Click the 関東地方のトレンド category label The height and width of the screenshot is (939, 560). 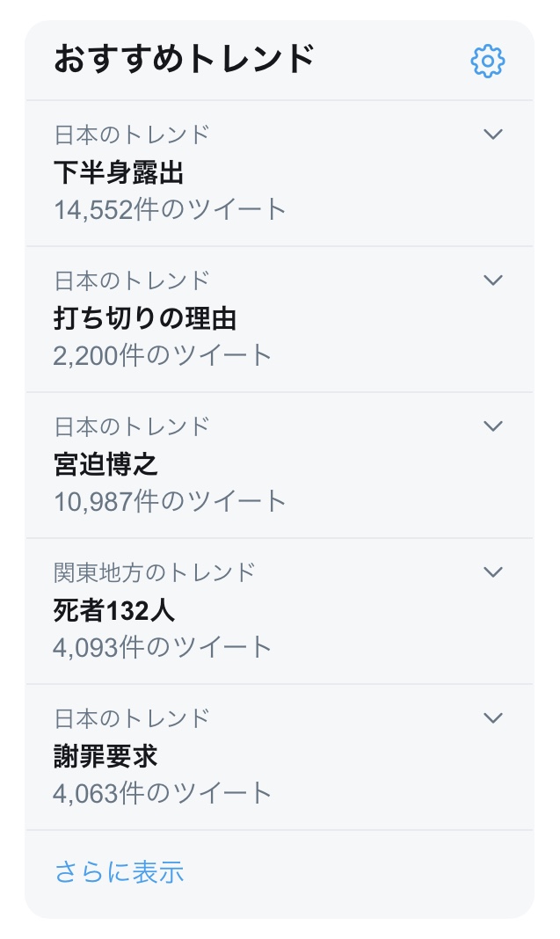tap(155, 572)
